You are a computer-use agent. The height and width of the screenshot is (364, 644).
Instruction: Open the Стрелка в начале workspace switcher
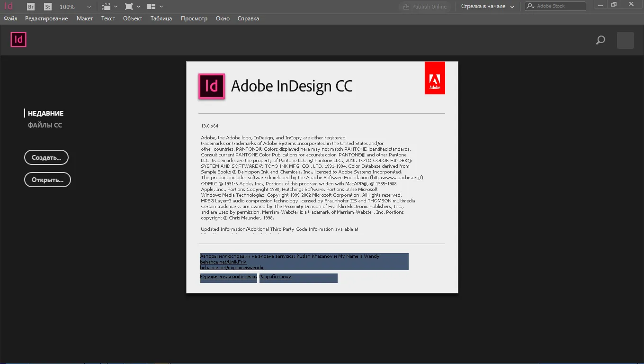(x=488, y=7)
